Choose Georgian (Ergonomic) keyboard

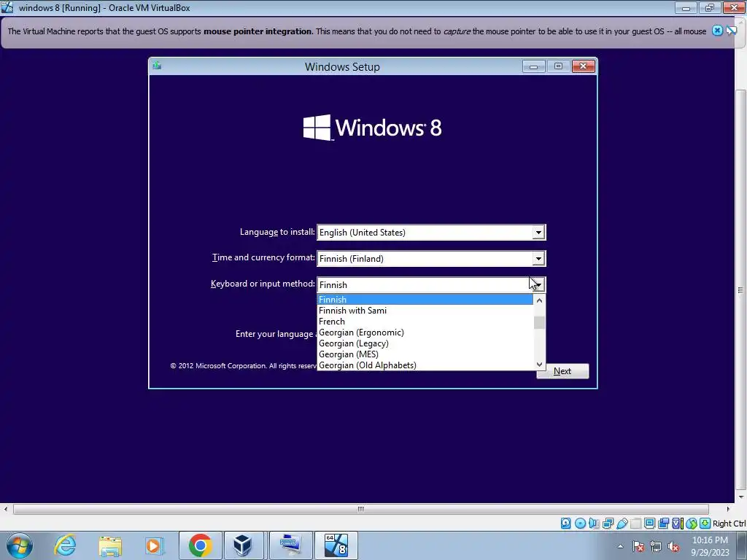425,332
